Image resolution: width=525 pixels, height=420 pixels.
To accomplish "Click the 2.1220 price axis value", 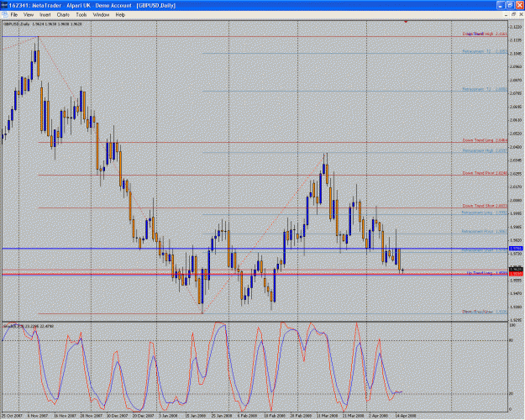I will (x=517, y=26).
